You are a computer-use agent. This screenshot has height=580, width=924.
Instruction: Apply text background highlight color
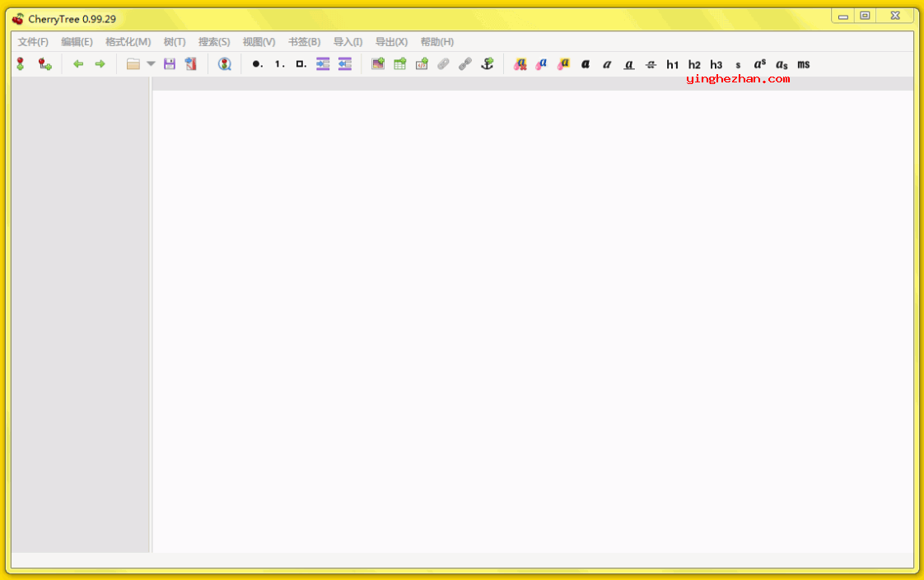[563, 63]
